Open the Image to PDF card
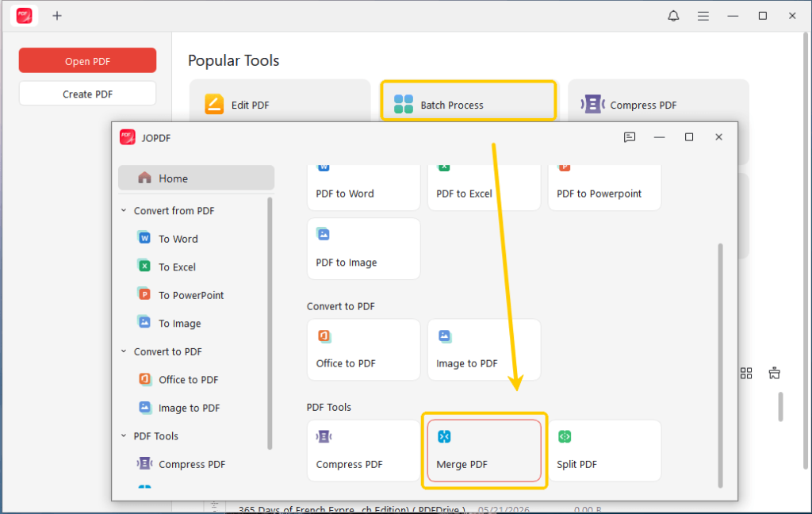Viewport: 812px width, 514px height. pos(485,349)
